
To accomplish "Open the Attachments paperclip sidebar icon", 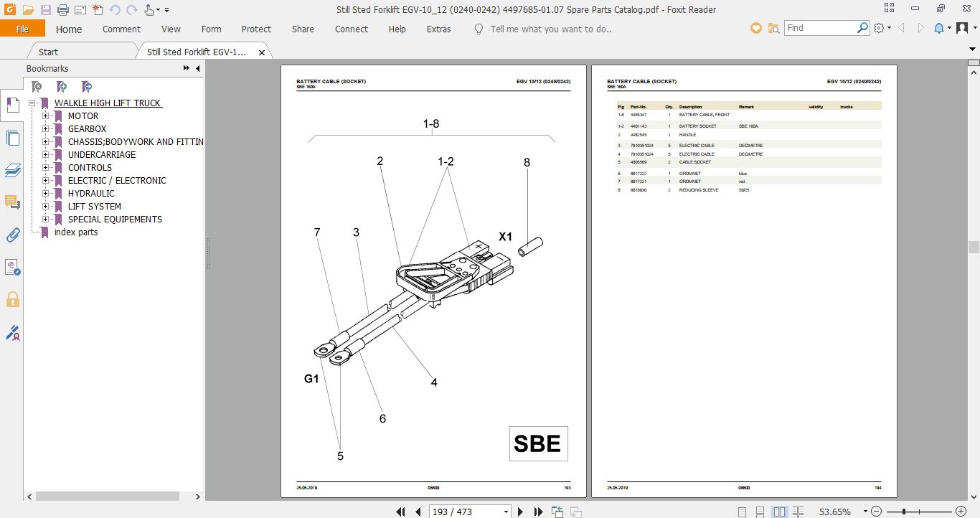I will pos(11,235).
